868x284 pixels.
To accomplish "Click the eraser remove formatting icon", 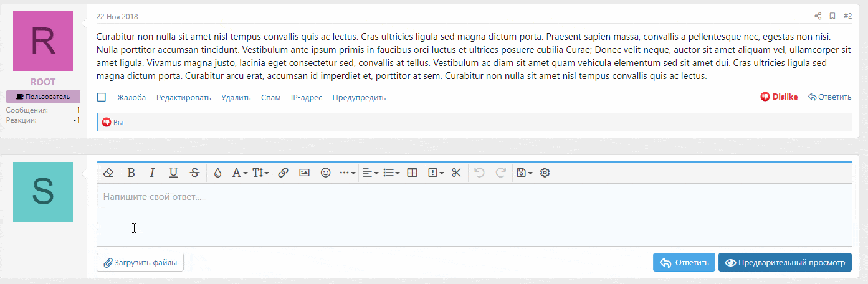I will coord(108,173).
